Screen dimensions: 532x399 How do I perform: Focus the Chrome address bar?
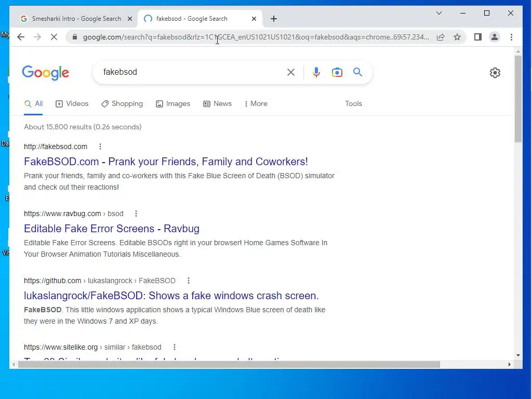pyautogui.click(x=256, y=37)
